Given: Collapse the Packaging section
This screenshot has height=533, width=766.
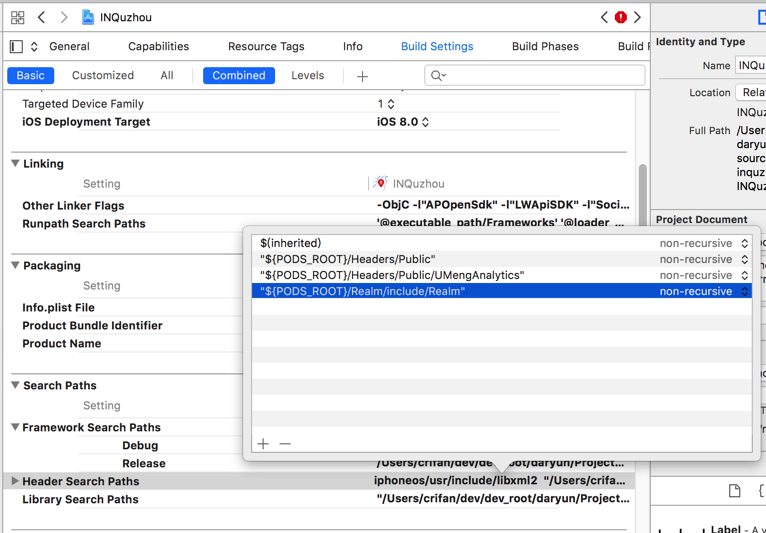Looking at the screenshot, I should pyautogui.click(x=16, y=265).
